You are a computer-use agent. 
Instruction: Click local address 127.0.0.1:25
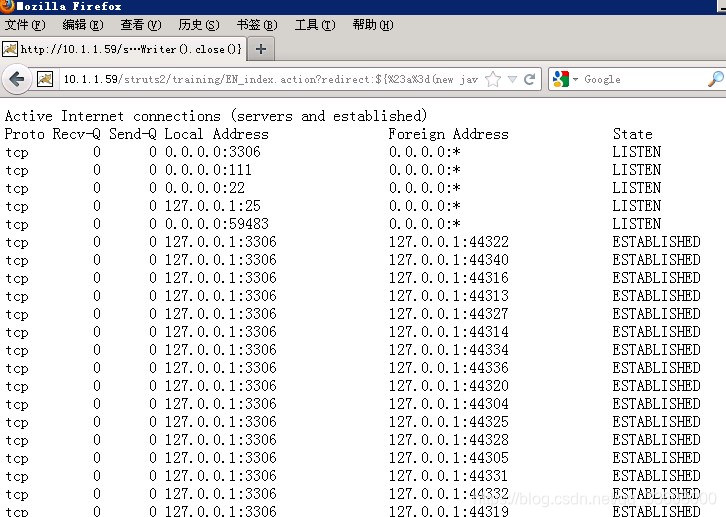[213, 206]
